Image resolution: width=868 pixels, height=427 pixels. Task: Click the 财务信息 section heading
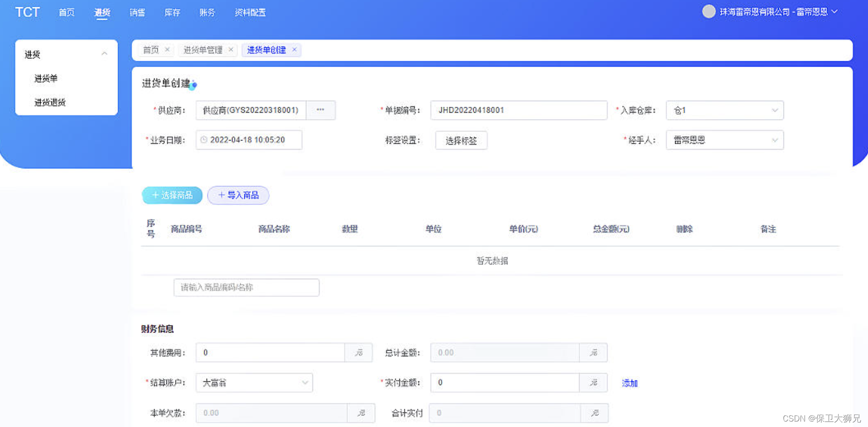tap(157, 329)
